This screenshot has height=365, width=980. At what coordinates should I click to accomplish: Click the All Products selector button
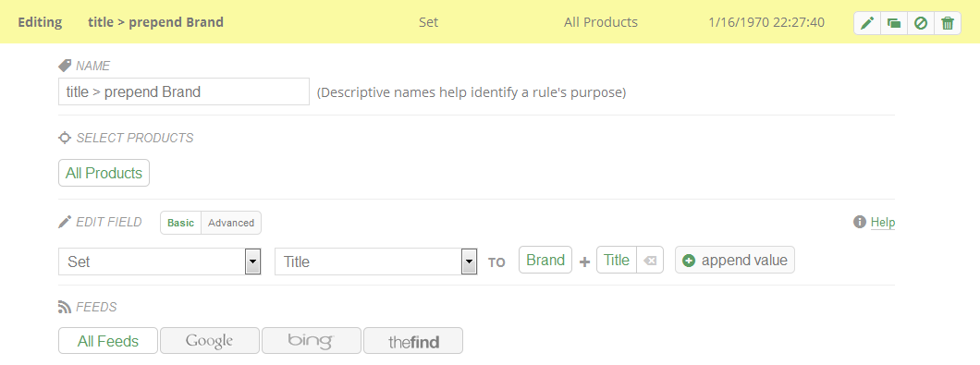(104, 173)
